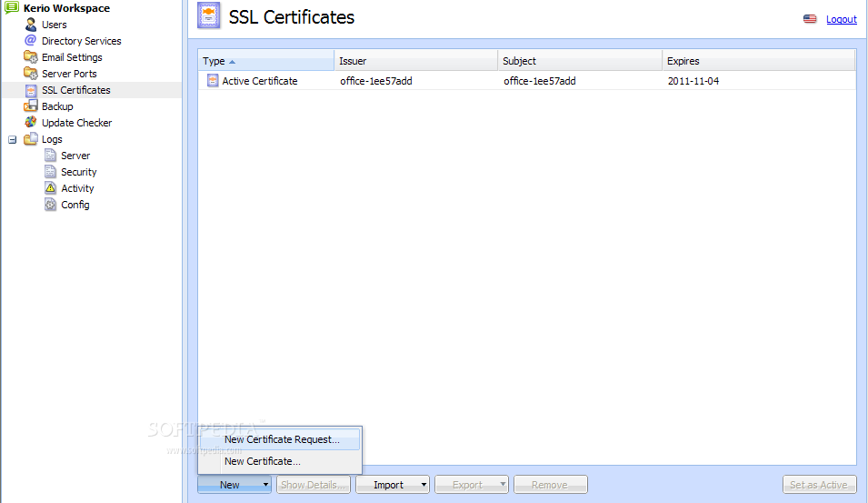Open Server Ports in the sidebar
This screenshot has height=503, width=868.
(x=69, y=74)
